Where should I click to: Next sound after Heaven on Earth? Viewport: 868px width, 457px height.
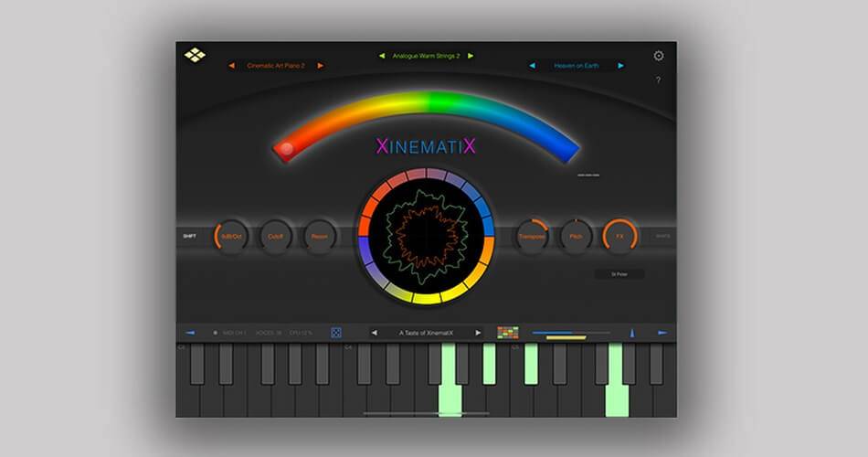(621, 66)
